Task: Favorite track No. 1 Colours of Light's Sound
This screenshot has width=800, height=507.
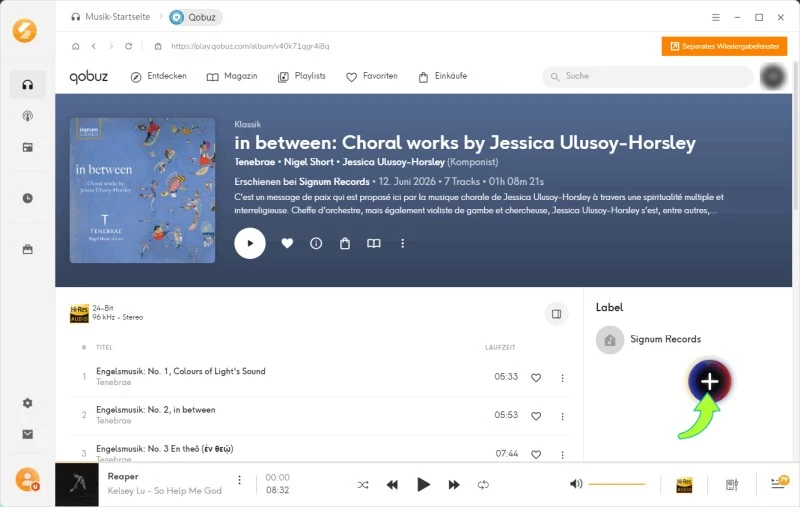Action: click(536, 377)
